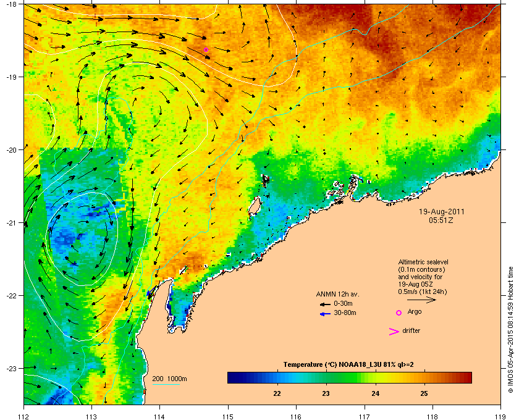
Task: Click the colorbar tick label 24
Action: (x=376, y=393)
